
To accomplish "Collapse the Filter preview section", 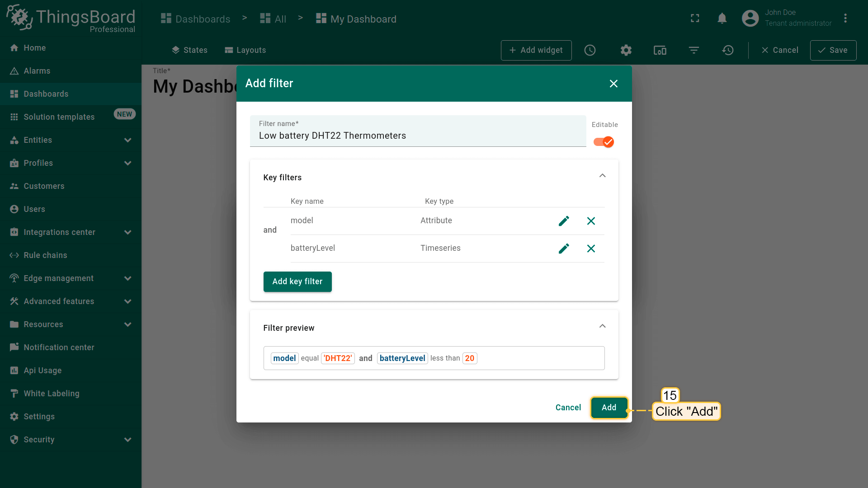I will 602,326.
